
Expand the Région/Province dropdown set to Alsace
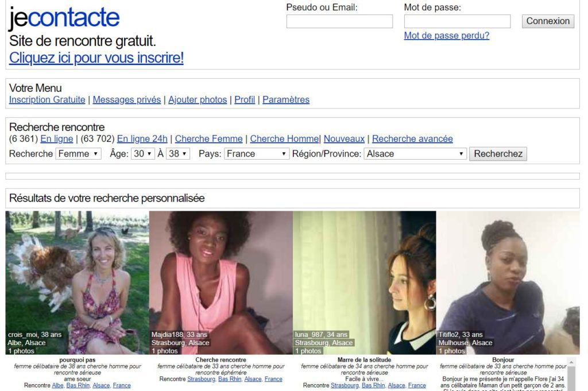click(415, 154)
